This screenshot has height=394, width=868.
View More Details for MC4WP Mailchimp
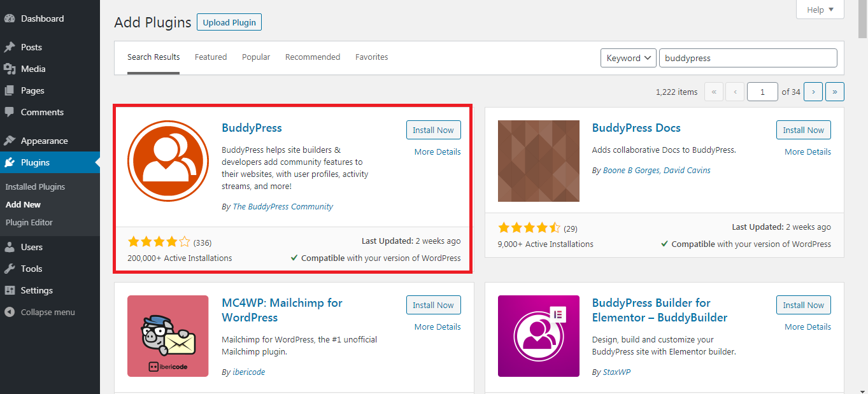pyautogui.click(x=438, y=327)
